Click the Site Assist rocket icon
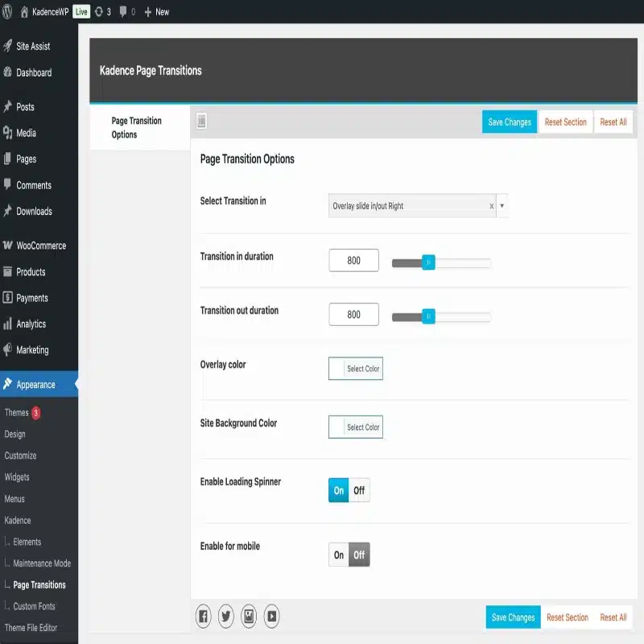This screenshot has height=644, width=644. [x=8, y=47]
